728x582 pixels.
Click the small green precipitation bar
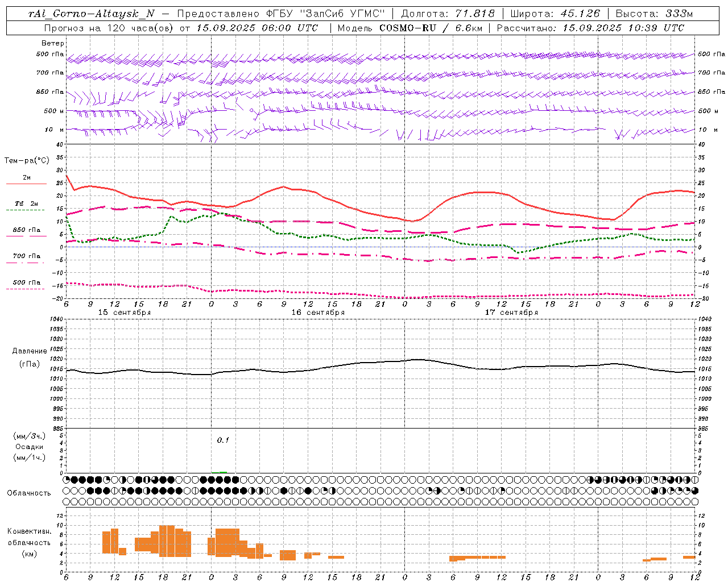pyautogui.click(x=223, y=472)
